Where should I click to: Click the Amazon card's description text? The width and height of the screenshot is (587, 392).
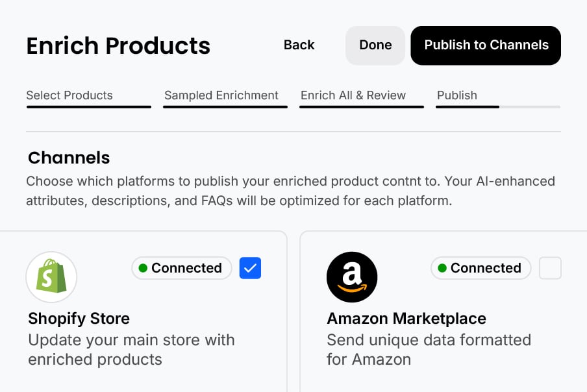click(x=429, y=349)
